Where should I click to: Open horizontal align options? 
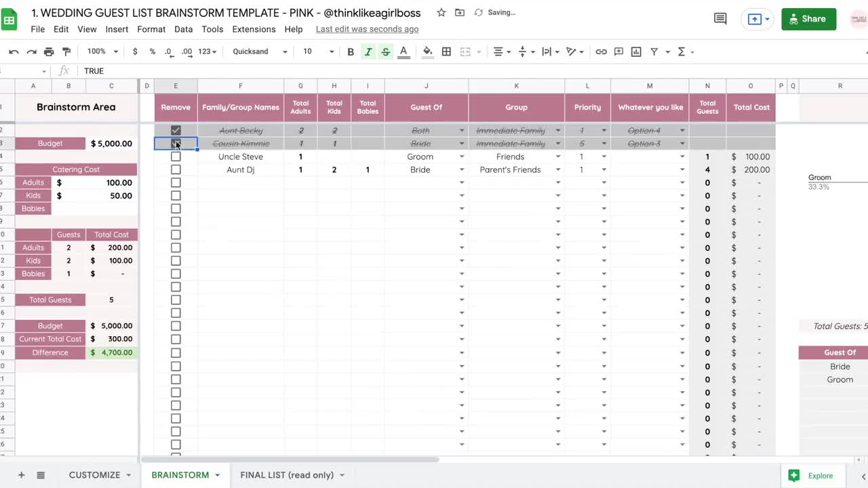(502, 52)
